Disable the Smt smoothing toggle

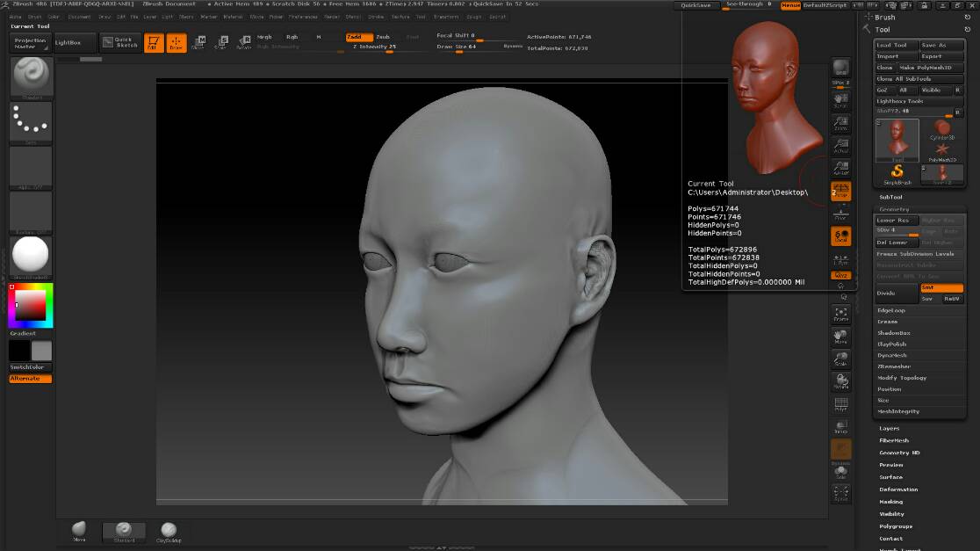(x=940, y=288)
